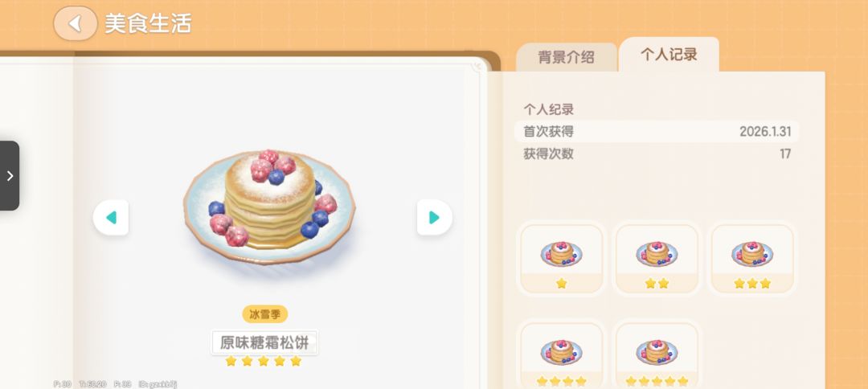Click the 冰雪季 season tag
This screenshot has width=868, height=389.
(x=264, y=314)
